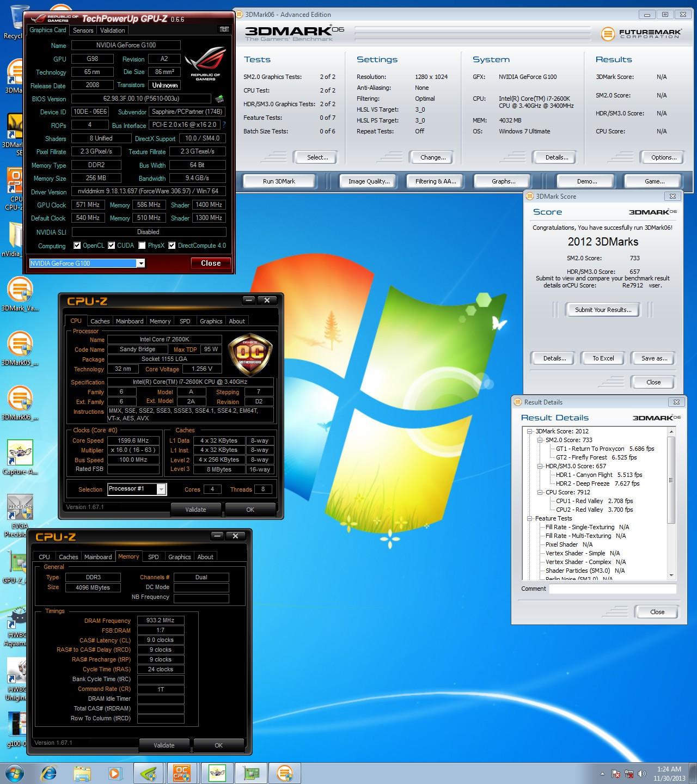Open the SPD tab in lower CPU-Z

click(x=154, y=557)
